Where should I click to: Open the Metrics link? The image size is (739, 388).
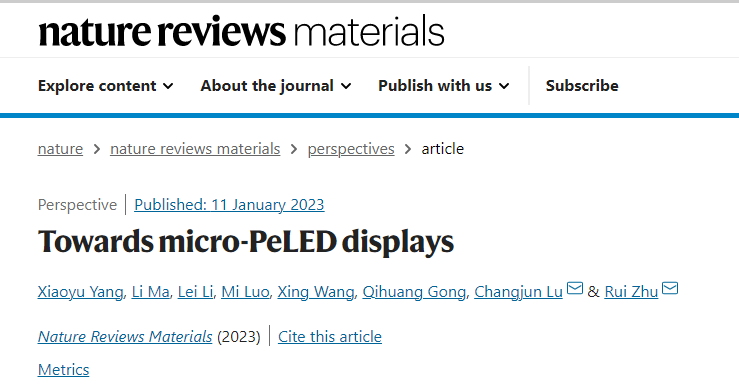pos(64,370)
